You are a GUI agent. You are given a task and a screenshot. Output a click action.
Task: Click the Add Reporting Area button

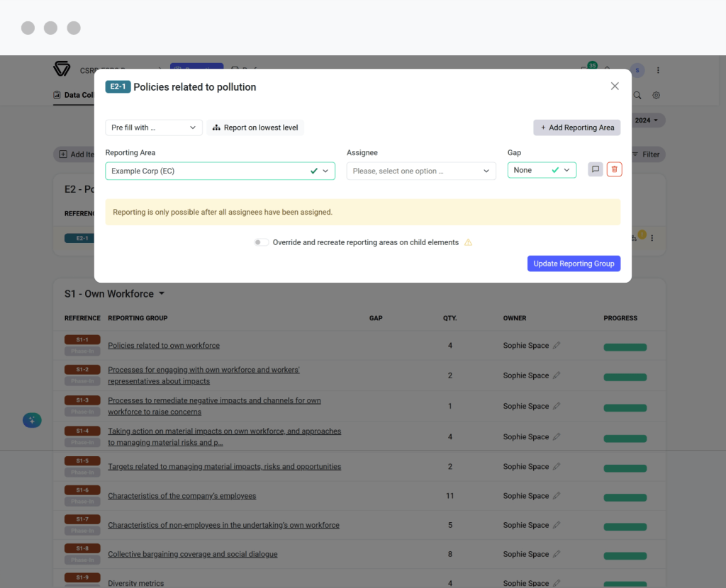tap(576, 128)
